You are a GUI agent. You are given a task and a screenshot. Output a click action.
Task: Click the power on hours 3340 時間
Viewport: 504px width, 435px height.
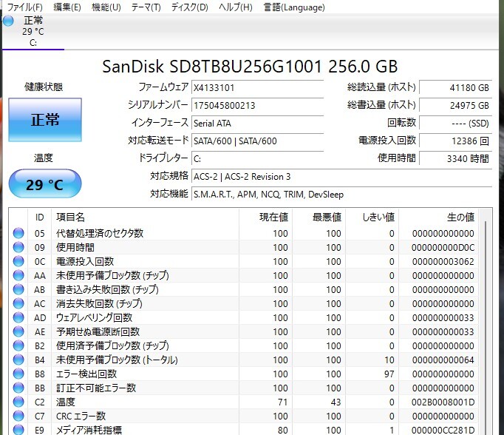[455, 158]
